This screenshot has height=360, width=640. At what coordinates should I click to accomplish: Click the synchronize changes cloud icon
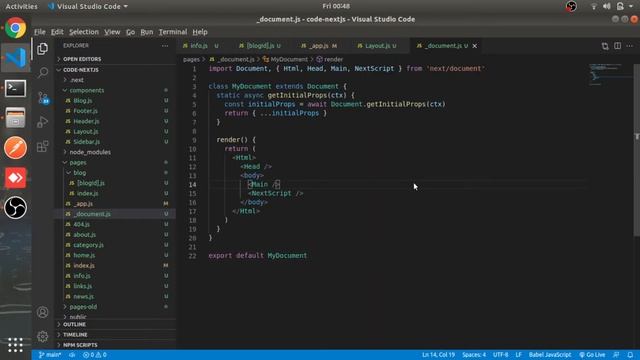tap(72, 355)
